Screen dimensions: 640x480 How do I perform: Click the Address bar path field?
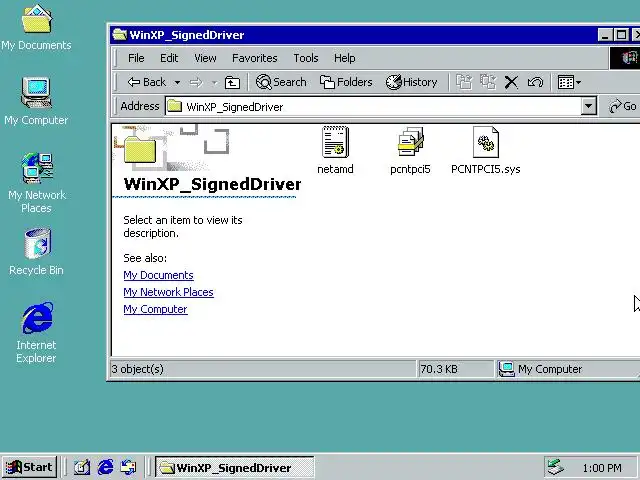coord(373,107)
